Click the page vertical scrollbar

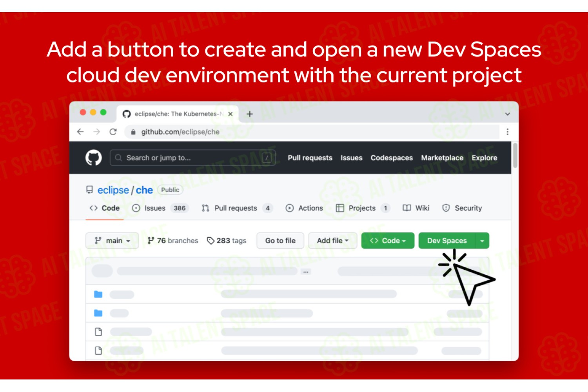(515, 155)
